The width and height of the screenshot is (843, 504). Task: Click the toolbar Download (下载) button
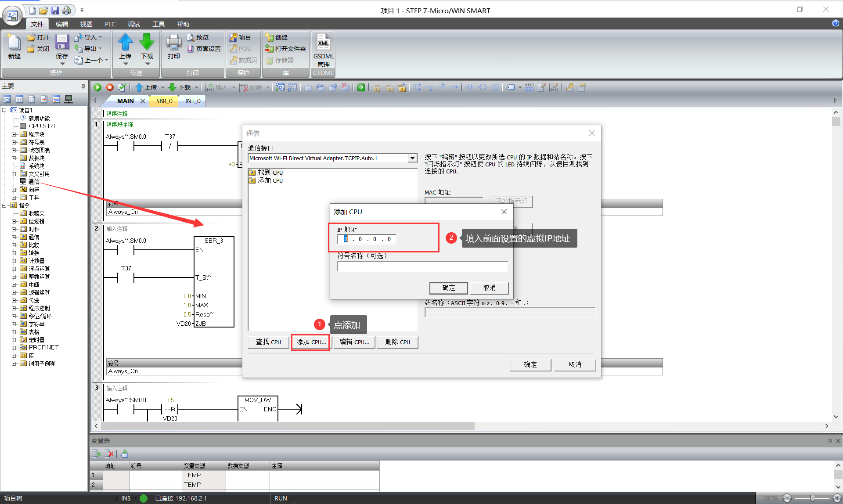point(180,87)
